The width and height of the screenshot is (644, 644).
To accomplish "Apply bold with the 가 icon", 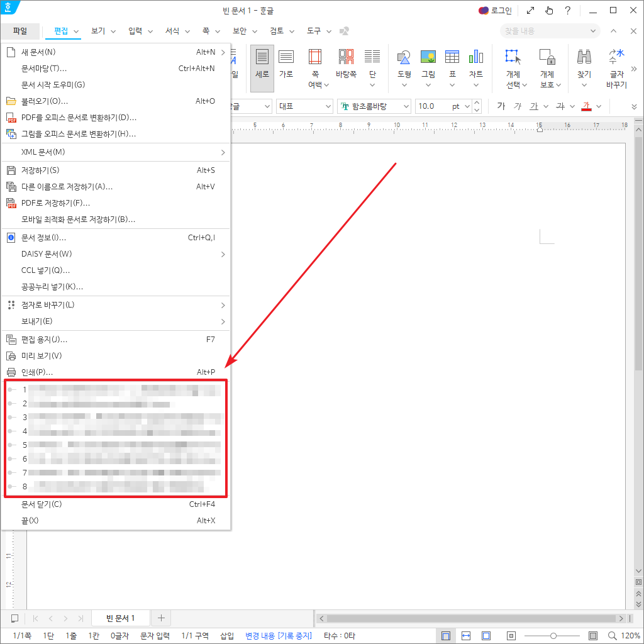I will [x=501, y=106].
